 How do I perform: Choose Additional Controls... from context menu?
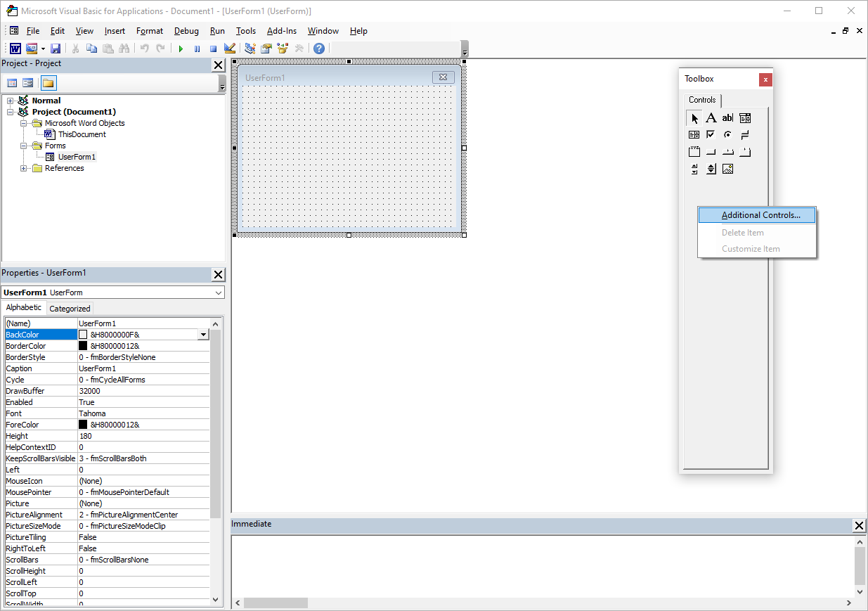click(x=757, y=215)
